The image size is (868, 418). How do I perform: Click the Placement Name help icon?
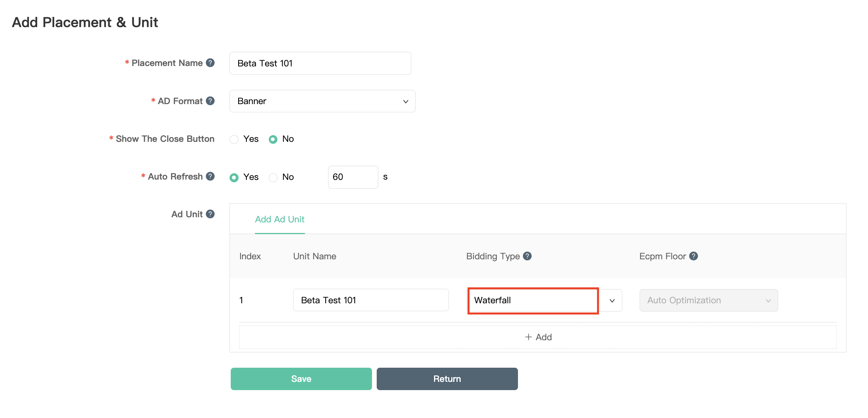(x=210, y=63)
